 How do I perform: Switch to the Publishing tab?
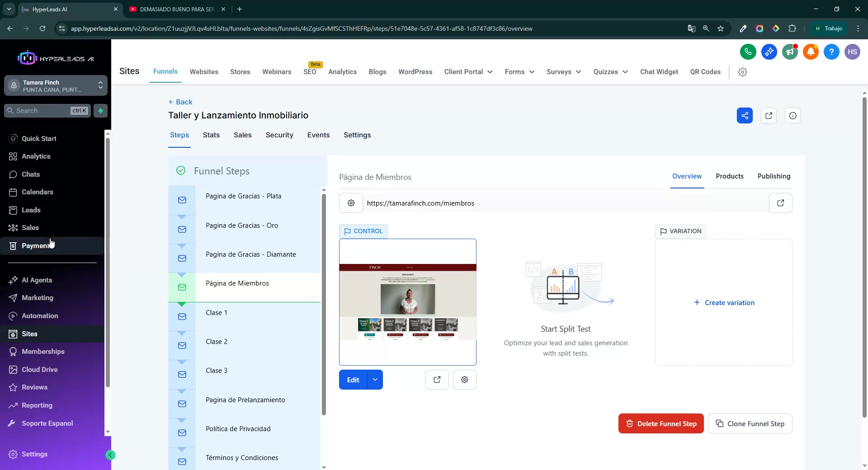774,176
